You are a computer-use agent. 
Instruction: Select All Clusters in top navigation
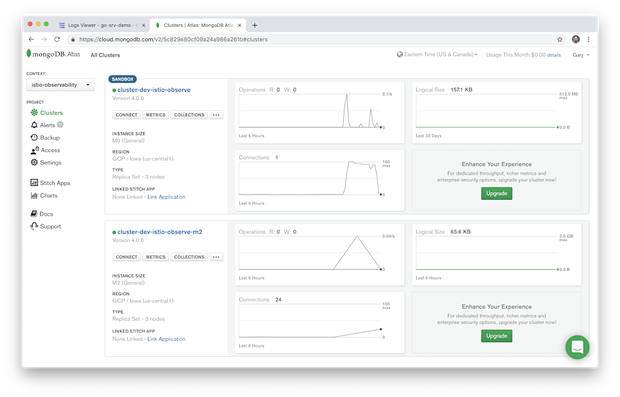point(105,55)
